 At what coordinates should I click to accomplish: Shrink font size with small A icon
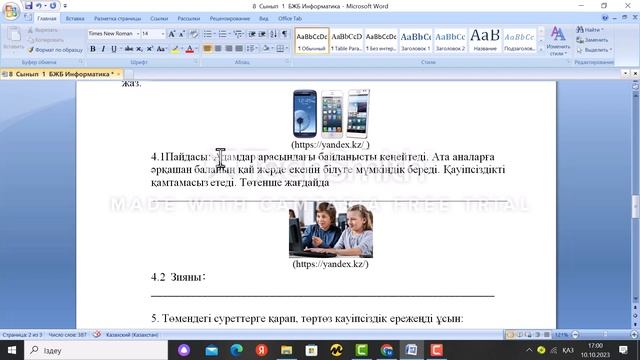182,33
